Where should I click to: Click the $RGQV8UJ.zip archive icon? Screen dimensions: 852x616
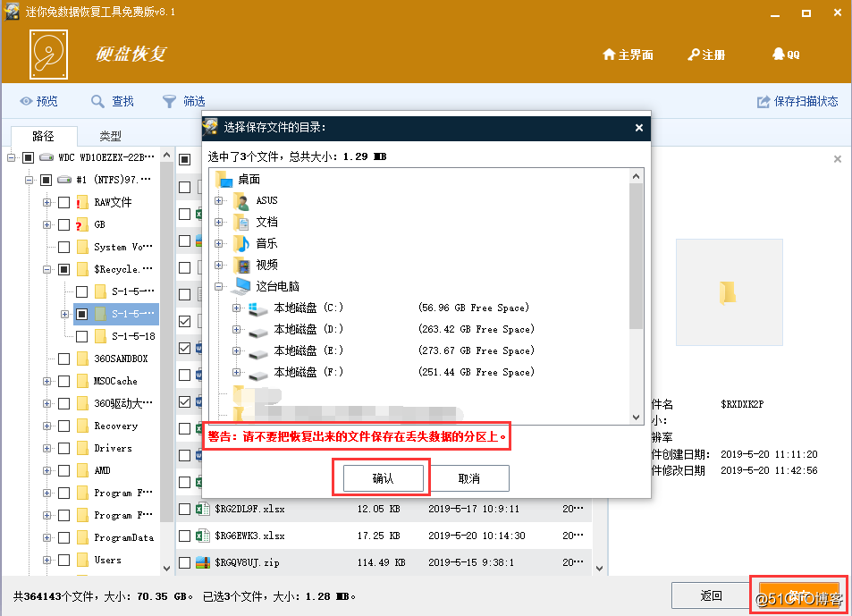click(203, 562)
